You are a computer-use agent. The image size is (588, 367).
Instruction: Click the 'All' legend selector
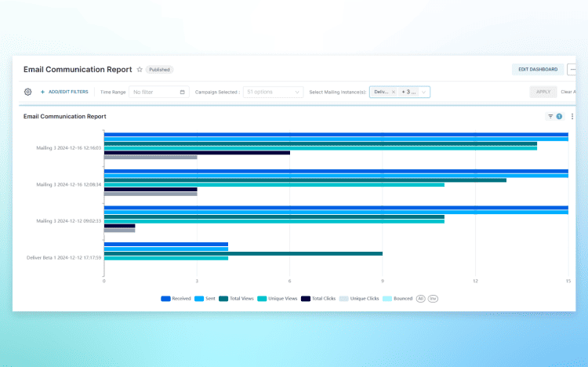[x=420, y=299]
